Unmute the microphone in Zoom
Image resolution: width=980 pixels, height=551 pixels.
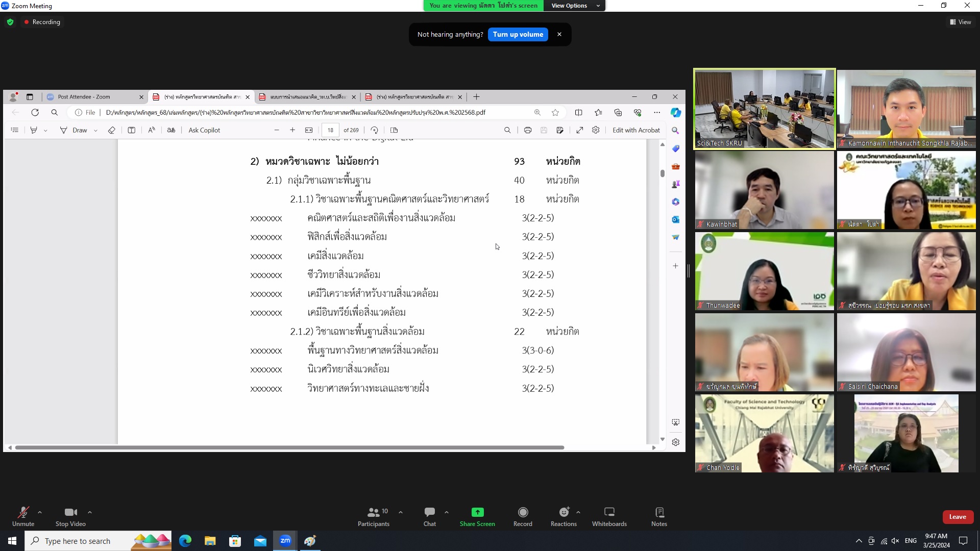[23, 516]
